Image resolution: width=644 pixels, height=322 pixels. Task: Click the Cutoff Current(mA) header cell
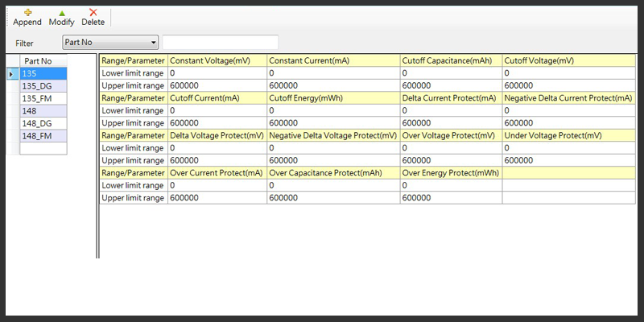[x=217, y=97]
